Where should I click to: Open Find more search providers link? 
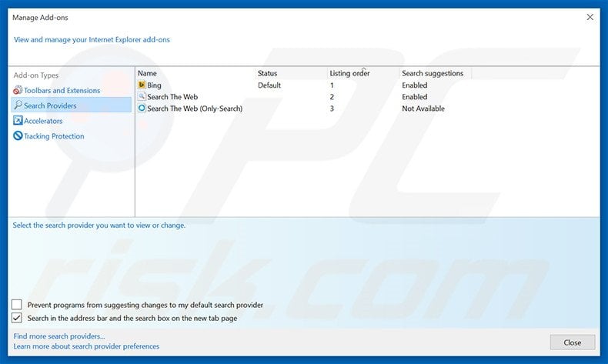pyautogui.click(x=59, y=336)
